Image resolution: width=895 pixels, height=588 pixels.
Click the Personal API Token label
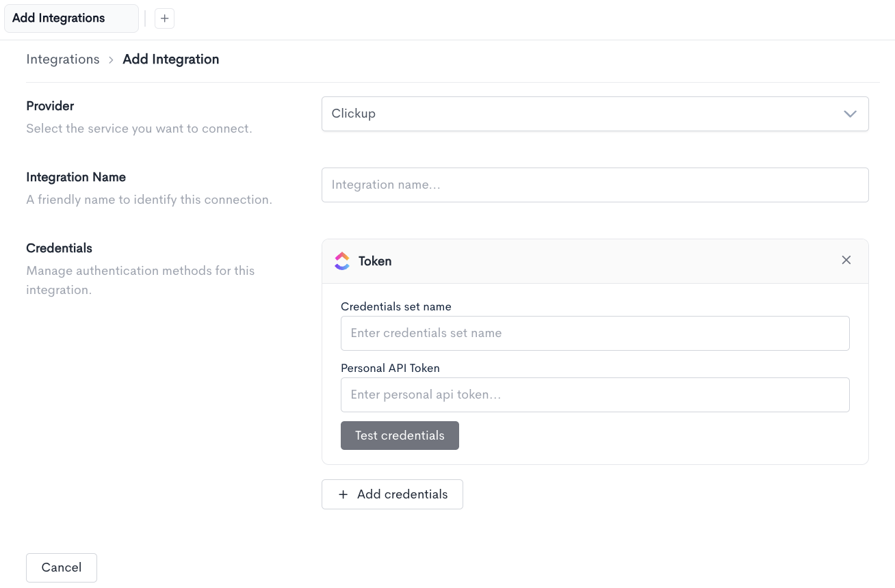pyautogui.click(x=390, y=368)
